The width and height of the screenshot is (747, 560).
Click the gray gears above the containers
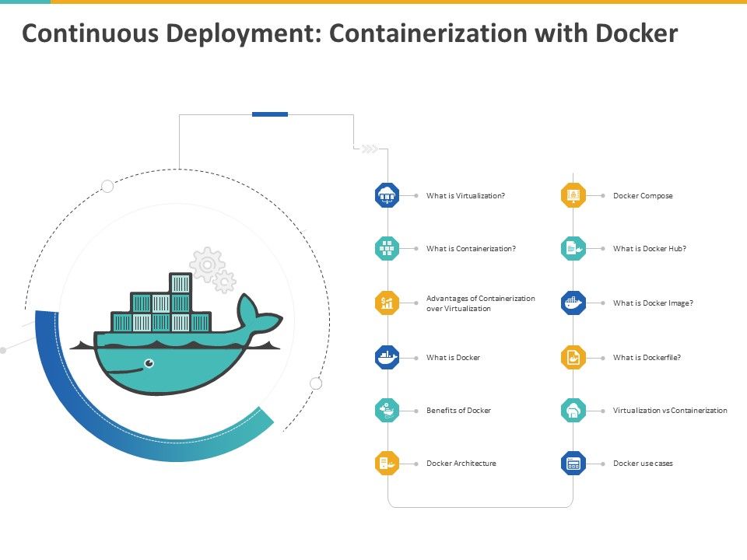point(212,270)
